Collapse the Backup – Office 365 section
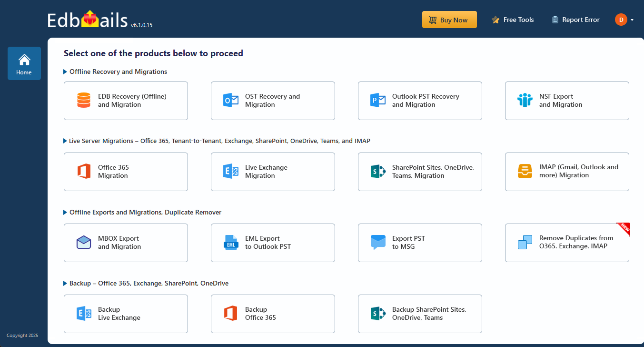The width and height of the screenshot is (644, 347). coord(65,283)
